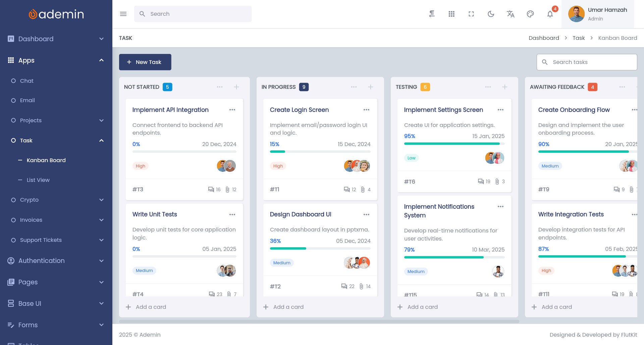Open the theme palette customizer icon
Image resolution: width=644 pixels, height=345 pixels.
tap(530, 14)
